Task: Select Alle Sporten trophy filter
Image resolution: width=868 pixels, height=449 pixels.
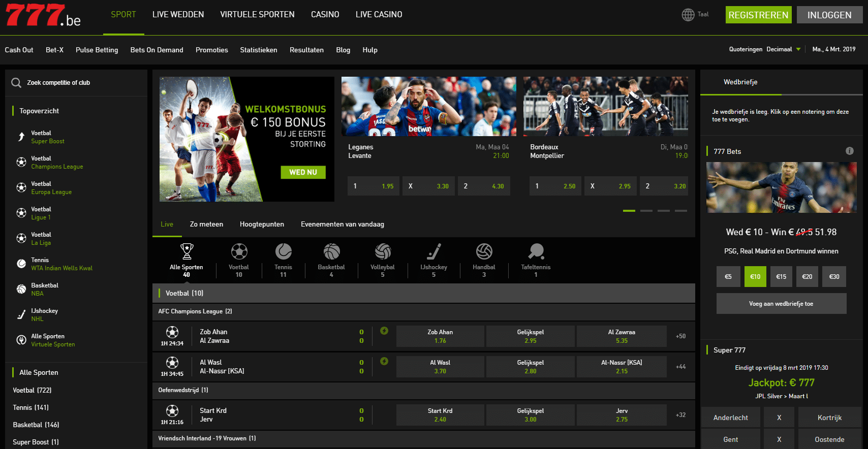Action: point(187,251)
